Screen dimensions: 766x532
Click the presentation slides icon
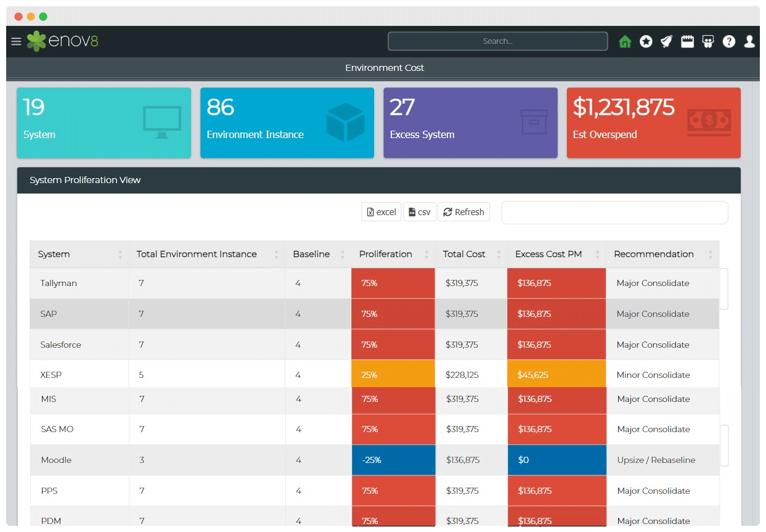click(x=708, y=41)
